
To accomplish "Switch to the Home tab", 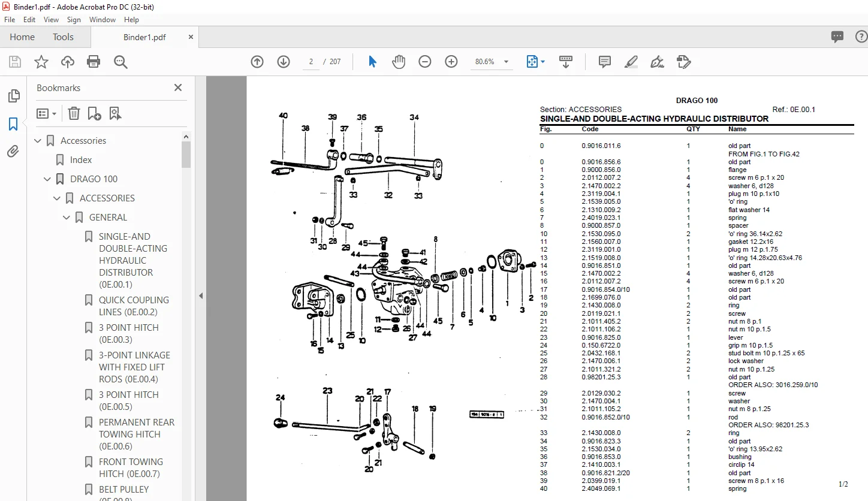I will pos(22,37).
